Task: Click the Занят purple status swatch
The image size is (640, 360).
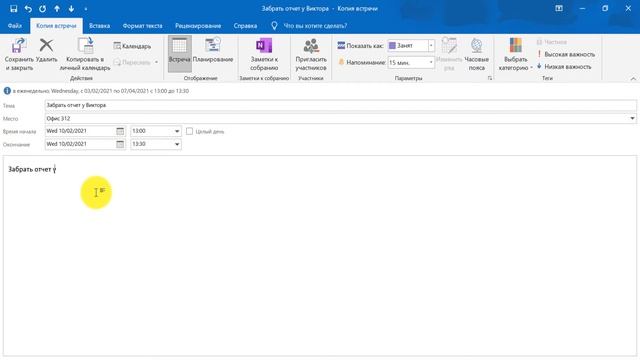Action: pos(392,46)
